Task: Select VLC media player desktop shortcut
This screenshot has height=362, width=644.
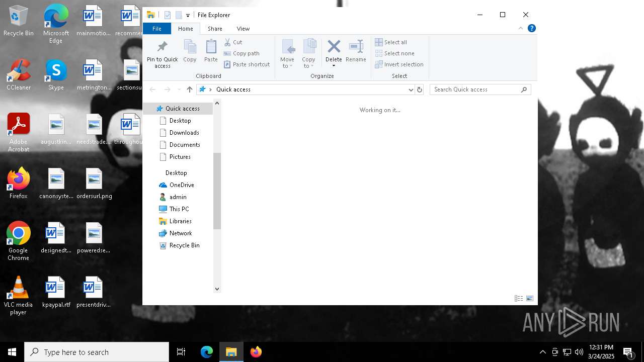Action: tap(19, 296)
